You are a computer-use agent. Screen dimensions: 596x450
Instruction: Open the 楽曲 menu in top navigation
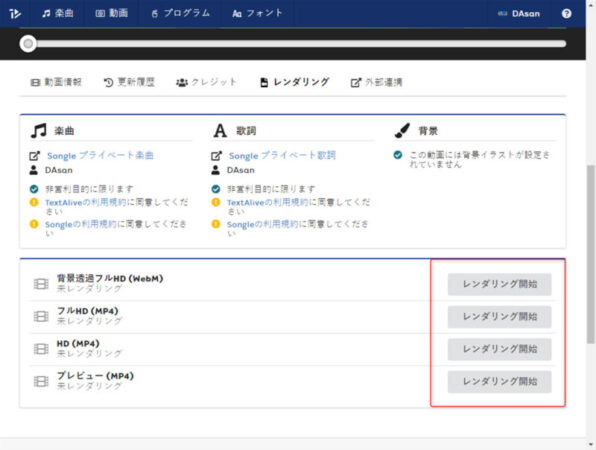point(58,13)
